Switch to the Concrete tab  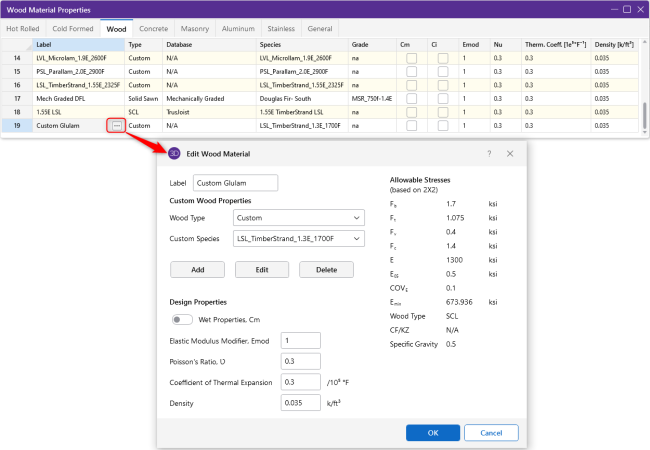tap(151, 29)
